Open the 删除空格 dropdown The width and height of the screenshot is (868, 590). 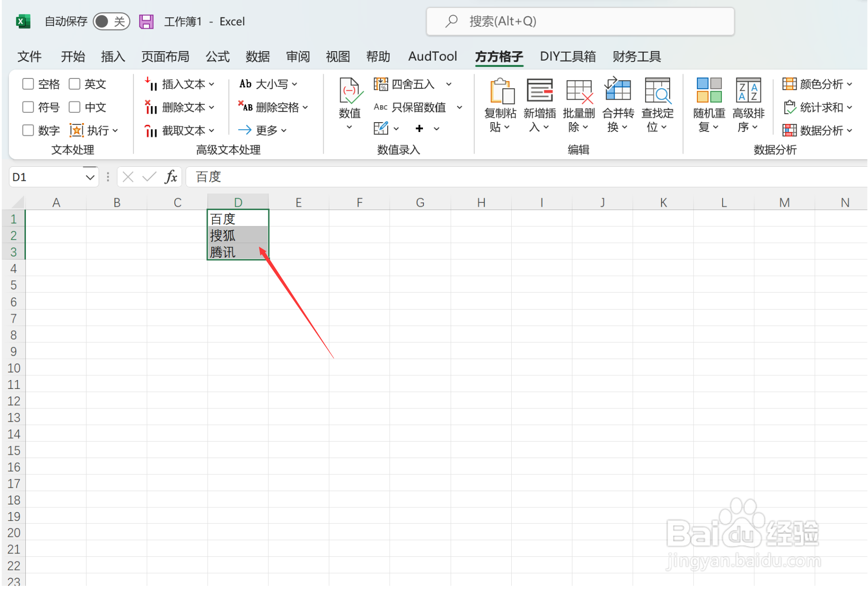coord(273,107)
